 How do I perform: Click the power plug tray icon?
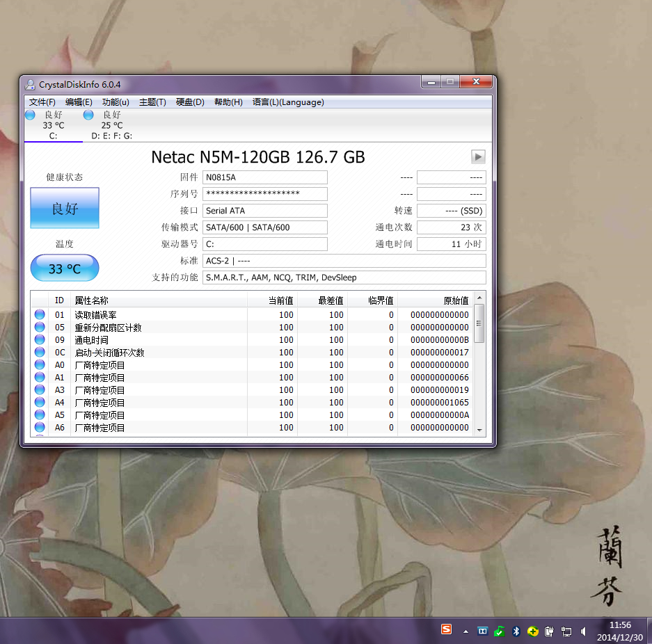coord(549,631)
